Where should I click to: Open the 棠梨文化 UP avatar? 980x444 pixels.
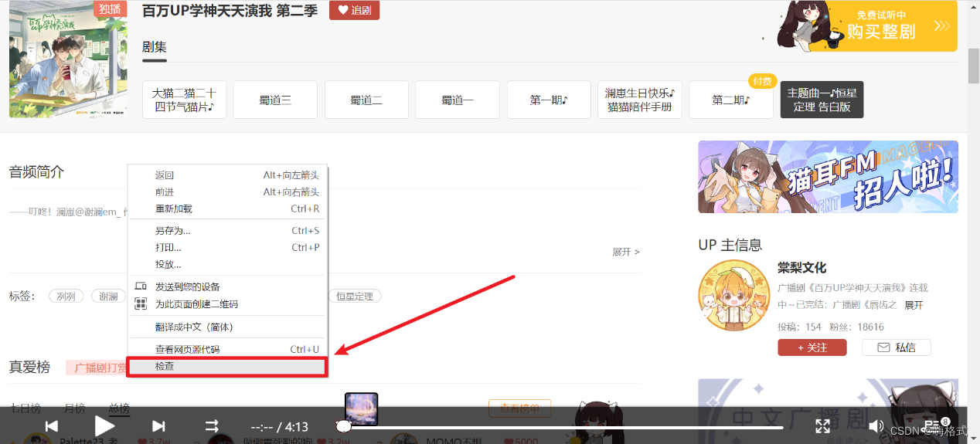(x=733, y=297)
